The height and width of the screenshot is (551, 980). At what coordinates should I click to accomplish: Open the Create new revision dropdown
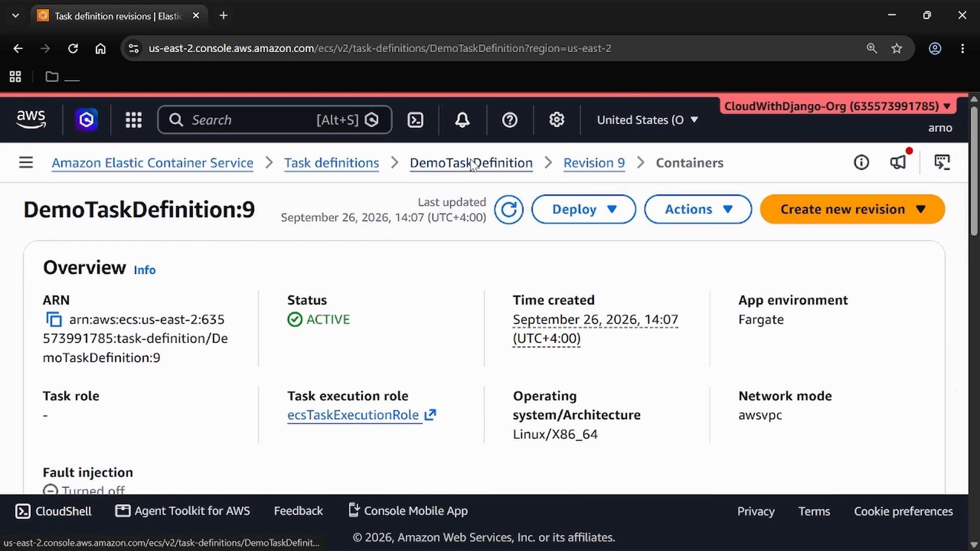click(852, 209)
